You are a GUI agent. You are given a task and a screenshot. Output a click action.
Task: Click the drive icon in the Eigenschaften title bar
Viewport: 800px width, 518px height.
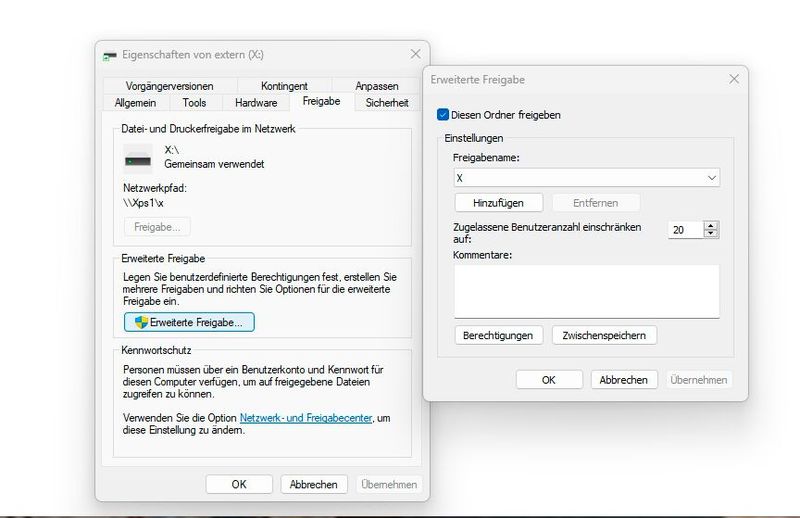coord(110,56)
